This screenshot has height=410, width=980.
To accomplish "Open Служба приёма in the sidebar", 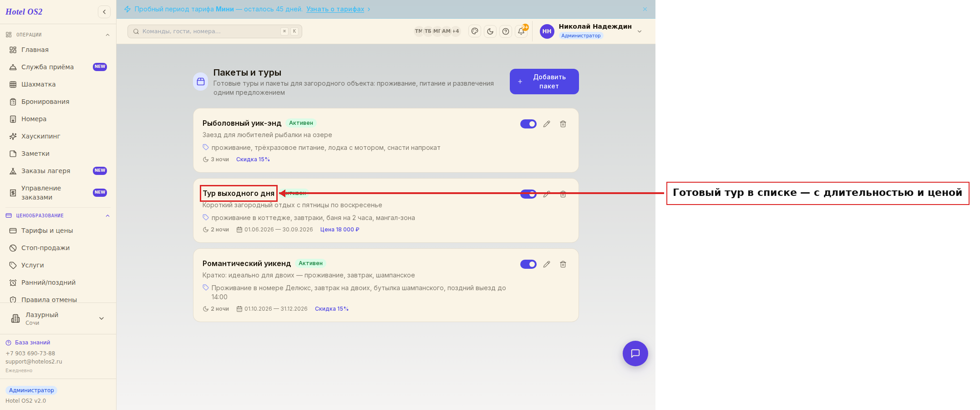I will (58, 67).
